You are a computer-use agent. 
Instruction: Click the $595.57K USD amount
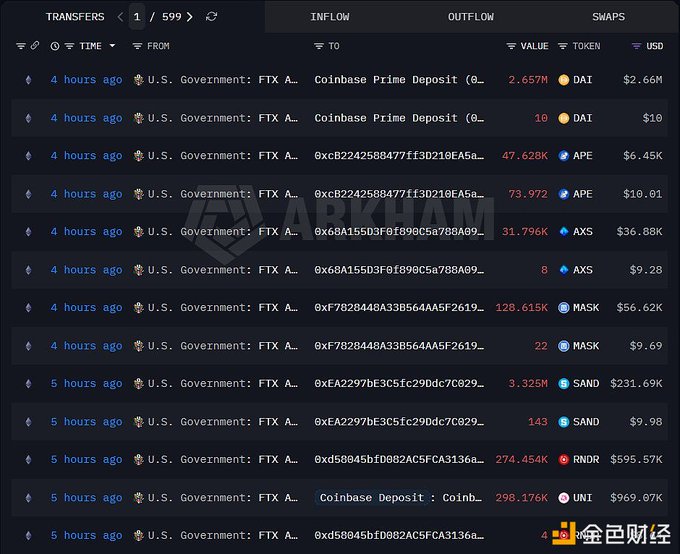[x=636, y=459]
